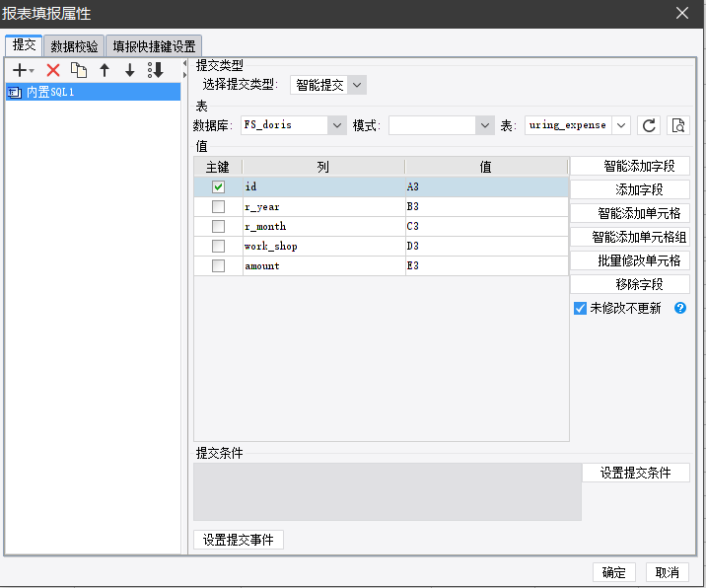Screen dimensions: 706x588
Task: Click the 移除字段 button
Action: click(x=630, y=284)
